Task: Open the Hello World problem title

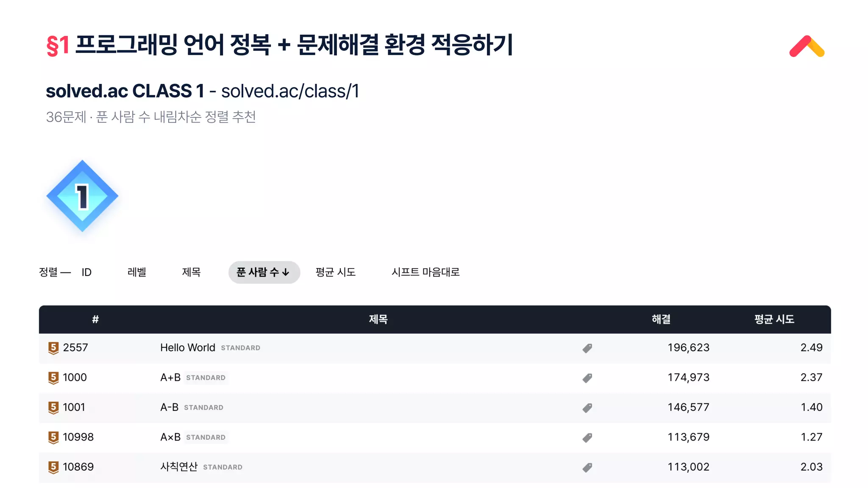Action: click(188, 348)
